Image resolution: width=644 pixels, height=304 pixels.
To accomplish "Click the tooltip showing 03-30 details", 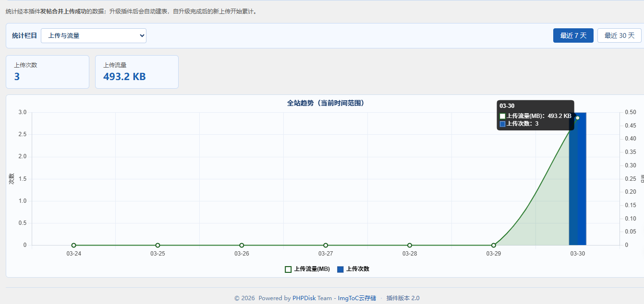I will (x=535, y=115).
